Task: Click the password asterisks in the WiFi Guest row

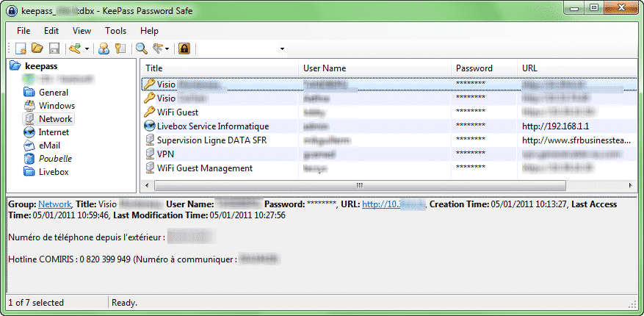Action: tap(471, 112)
